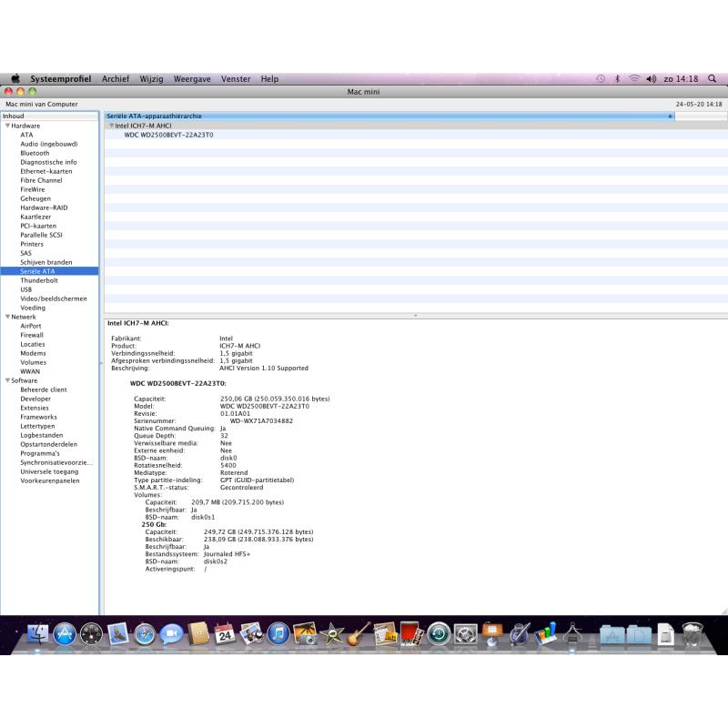Click the Time Machine menu bar icon
728x728 pixels.
(x=601, y=78)
